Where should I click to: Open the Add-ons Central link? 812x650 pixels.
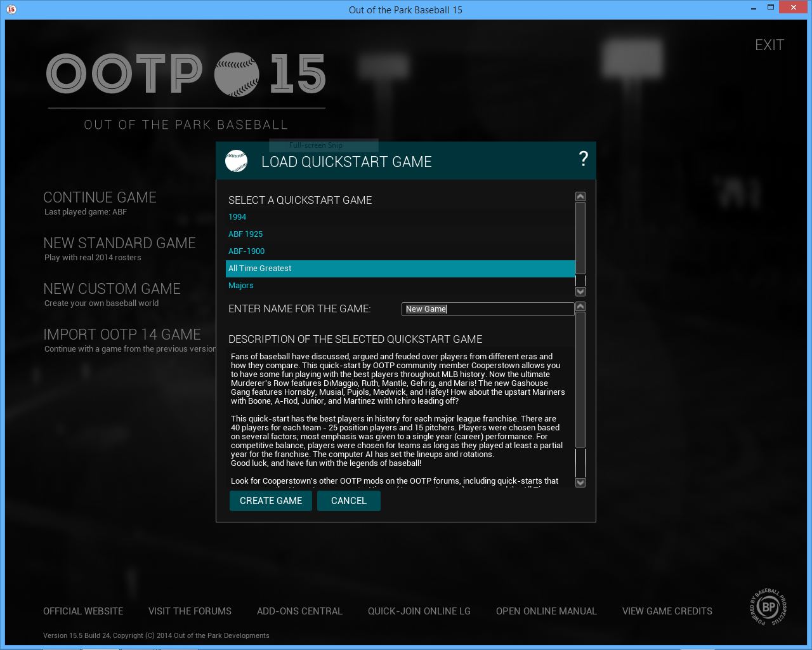pyautogui.click(x=299, y=611)
